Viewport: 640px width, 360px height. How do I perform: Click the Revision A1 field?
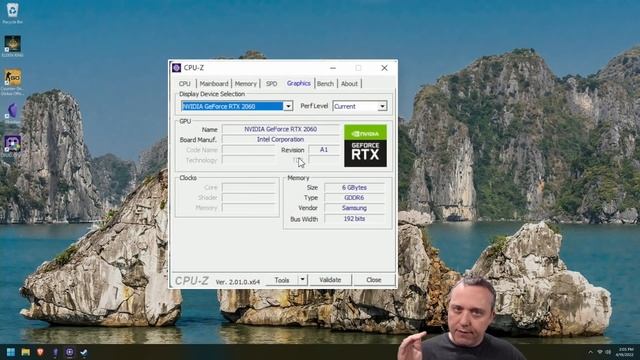324,150
